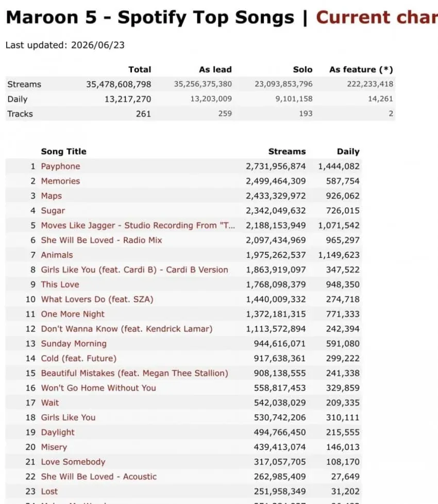Open She Will Be Loved - Acoustic
Screen dimensions: 438x504
(98, 477)
